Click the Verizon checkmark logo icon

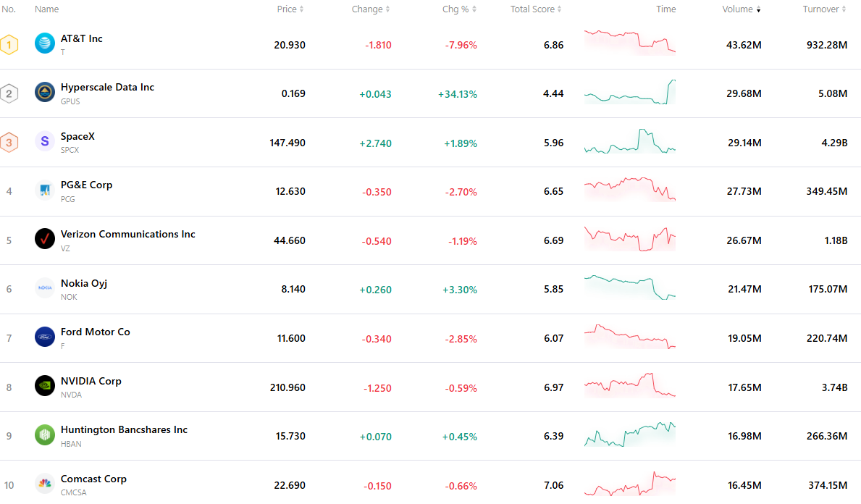pyautogui.click(x=44, y=239)
